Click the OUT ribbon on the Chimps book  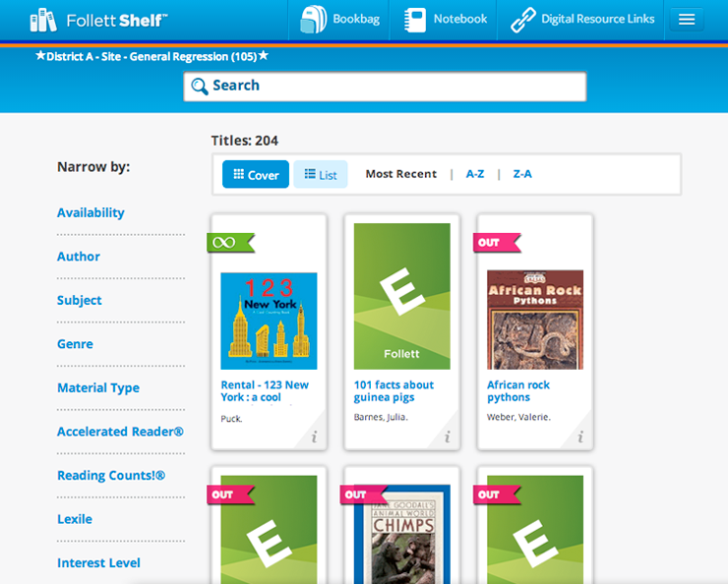coord(364,495)
